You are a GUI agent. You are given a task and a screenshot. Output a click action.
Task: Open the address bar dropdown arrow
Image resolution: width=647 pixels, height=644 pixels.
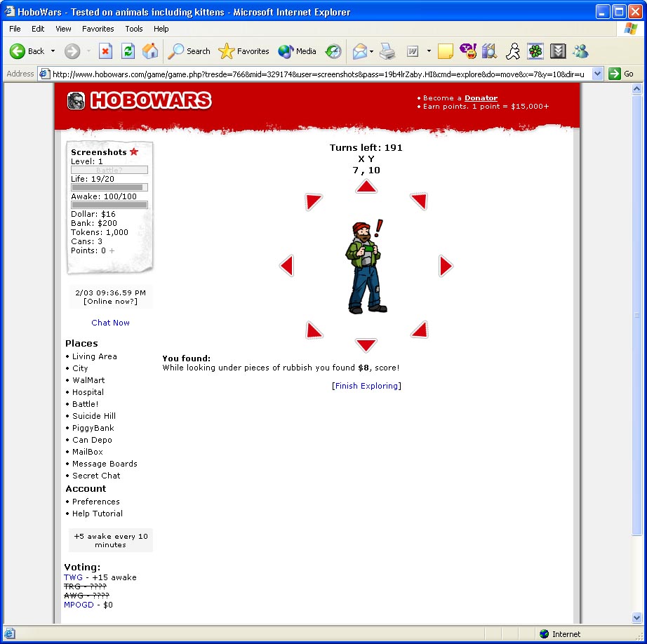(597, 74)
